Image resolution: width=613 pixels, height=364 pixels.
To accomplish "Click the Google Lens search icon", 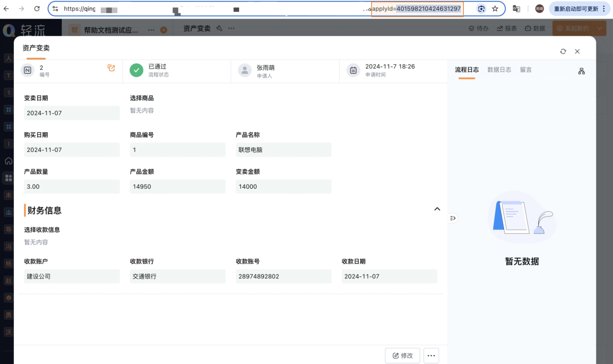I will 481,9.
